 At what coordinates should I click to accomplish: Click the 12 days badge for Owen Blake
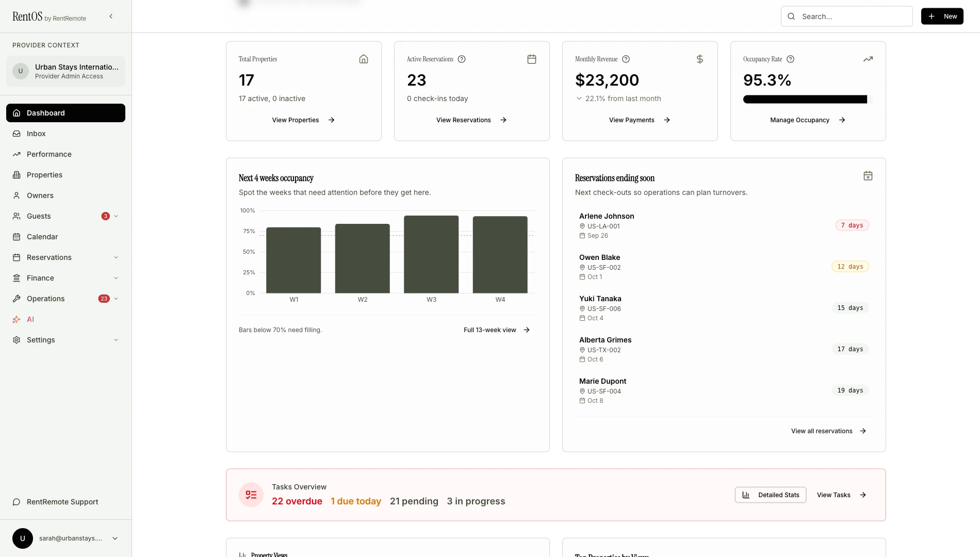(x=850, y=267)
